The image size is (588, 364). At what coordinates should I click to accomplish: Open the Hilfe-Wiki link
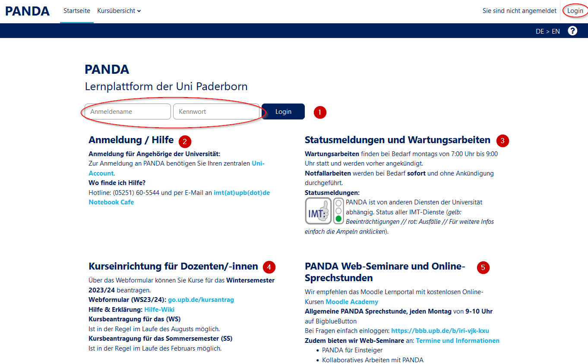[x=159, y=310]
